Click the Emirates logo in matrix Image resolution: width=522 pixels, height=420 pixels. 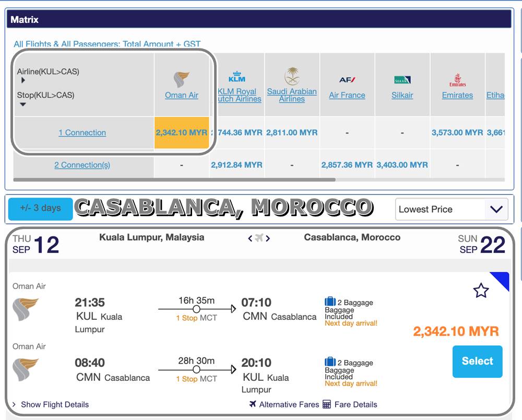pos(457,80)
